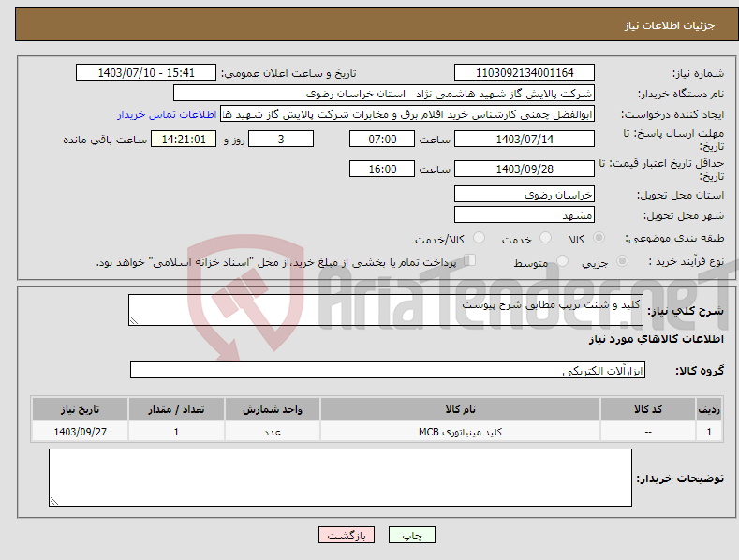Click the resize handle of description textarea

tap(134, 321)
